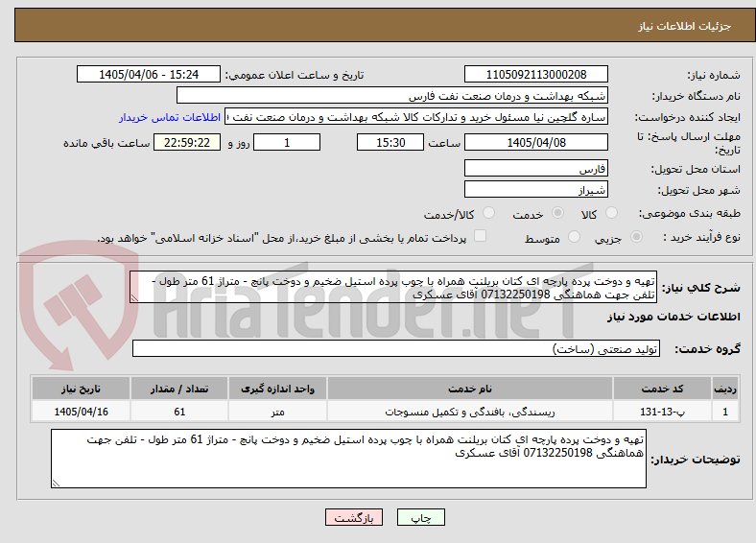Click the نوع فرآیند خرید label
The width and height of the screenshot is (756, 543).
tap(701, 237)
